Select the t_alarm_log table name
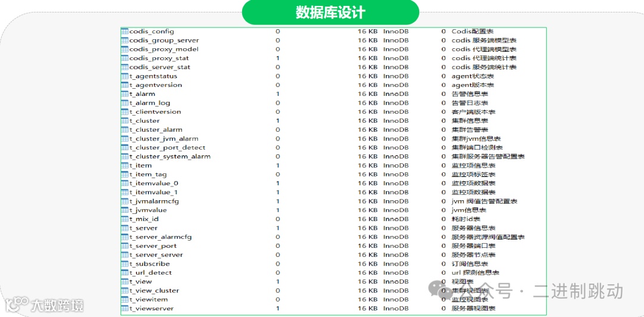The height and width of the screenshot is (317, 644). click(x=150, y=103)
